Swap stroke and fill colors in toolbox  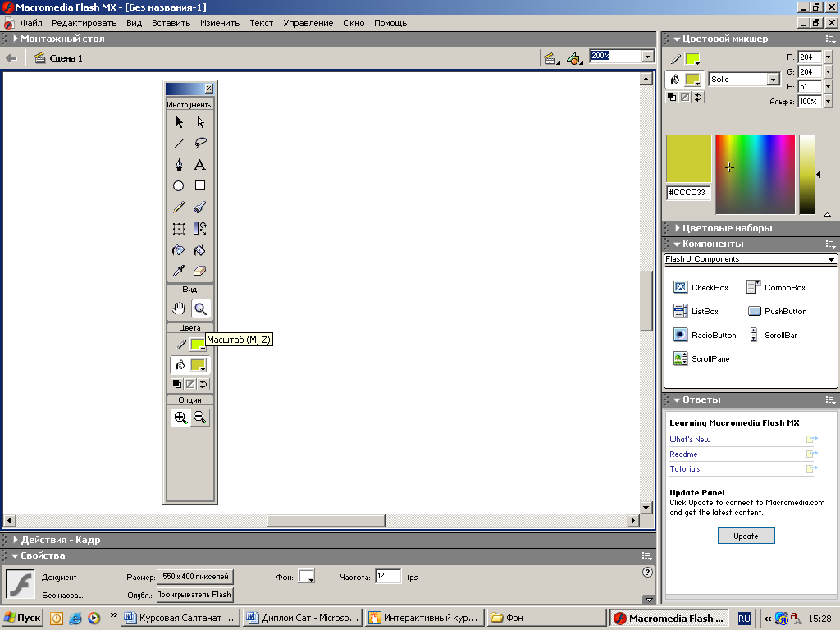click(x=203, y=384)
